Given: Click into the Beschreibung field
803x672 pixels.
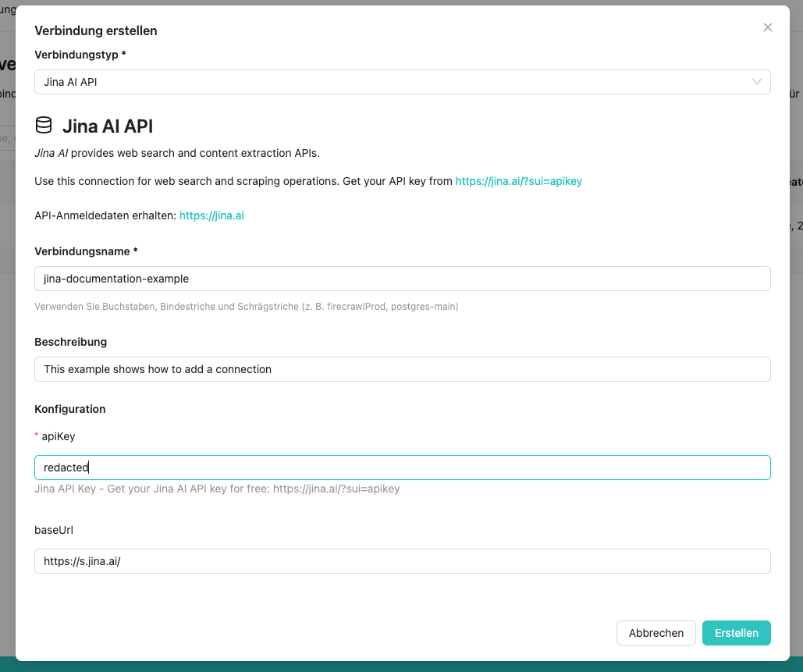Looking at the screenshot, I should (403, 369).
